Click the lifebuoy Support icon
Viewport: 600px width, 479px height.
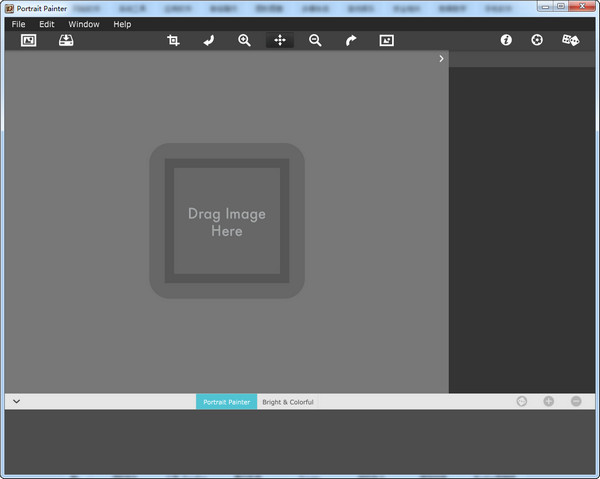coord(537,40)
